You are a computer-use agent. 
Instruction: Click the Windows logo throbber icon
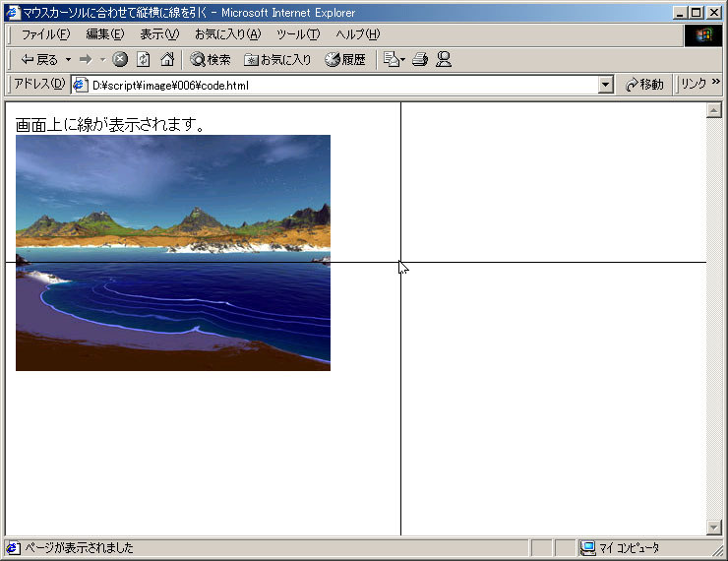[703, 35]
